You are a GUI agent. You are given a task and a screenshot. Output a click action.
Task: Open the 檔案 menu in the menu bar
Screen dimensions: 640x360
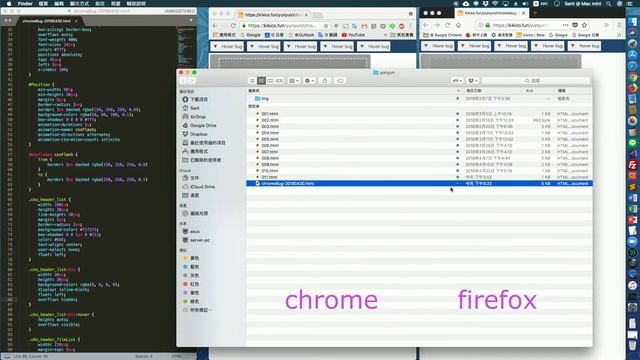click(x=43, y=3)
